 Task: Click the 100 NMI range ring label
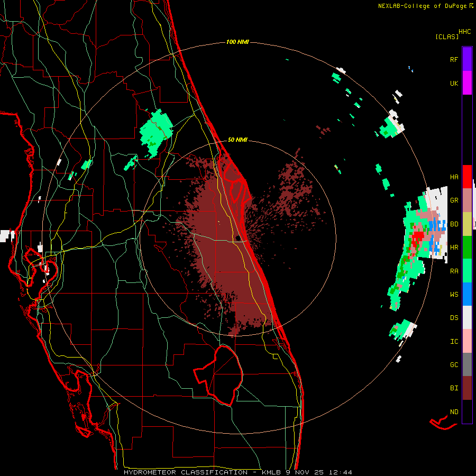coord(237,42)
